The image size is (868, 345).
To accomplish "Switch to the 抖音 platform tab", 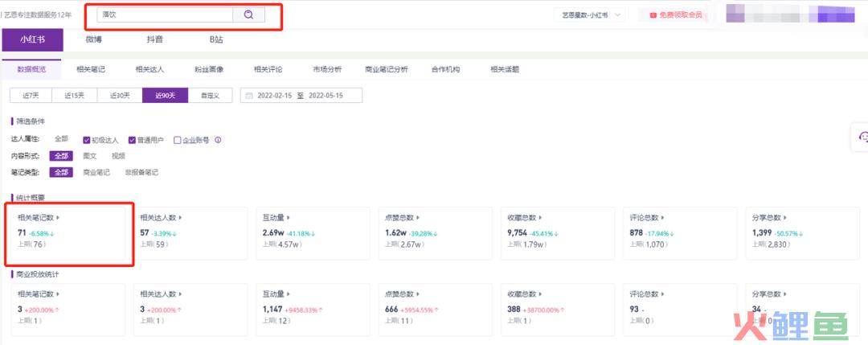I will 154,39.
